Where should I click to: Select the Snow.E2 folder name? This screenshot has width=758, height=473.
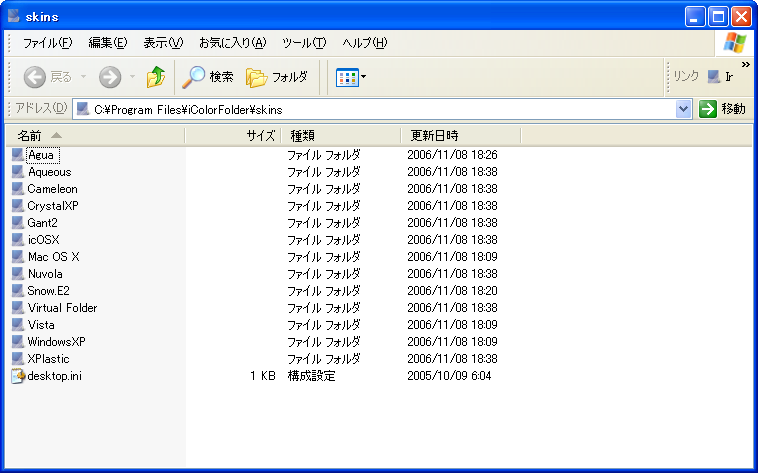coord(48,291)
